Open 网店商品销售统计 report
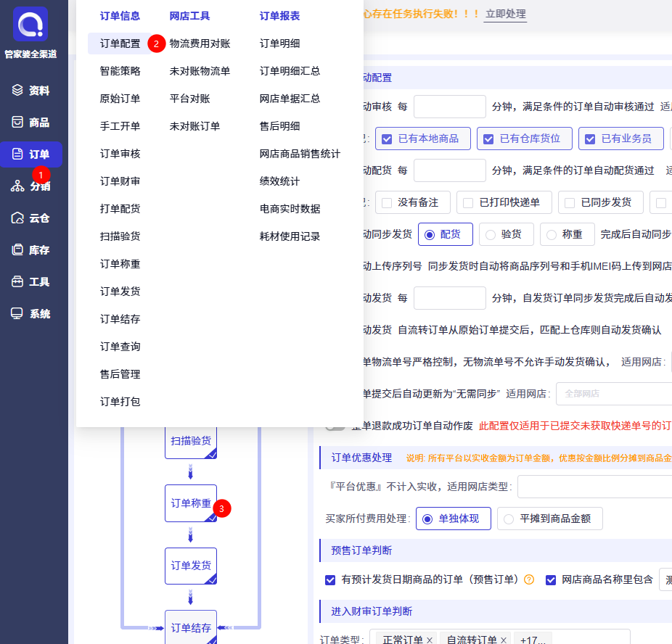Screen dimensions: 672x644 click(300, 154)
